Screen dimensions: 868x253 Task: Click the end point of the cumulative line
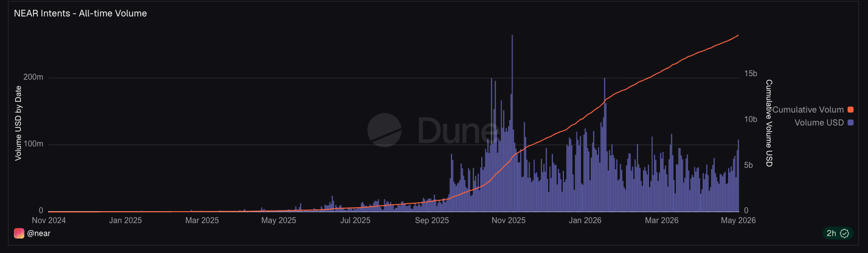[x=738, y=35]
